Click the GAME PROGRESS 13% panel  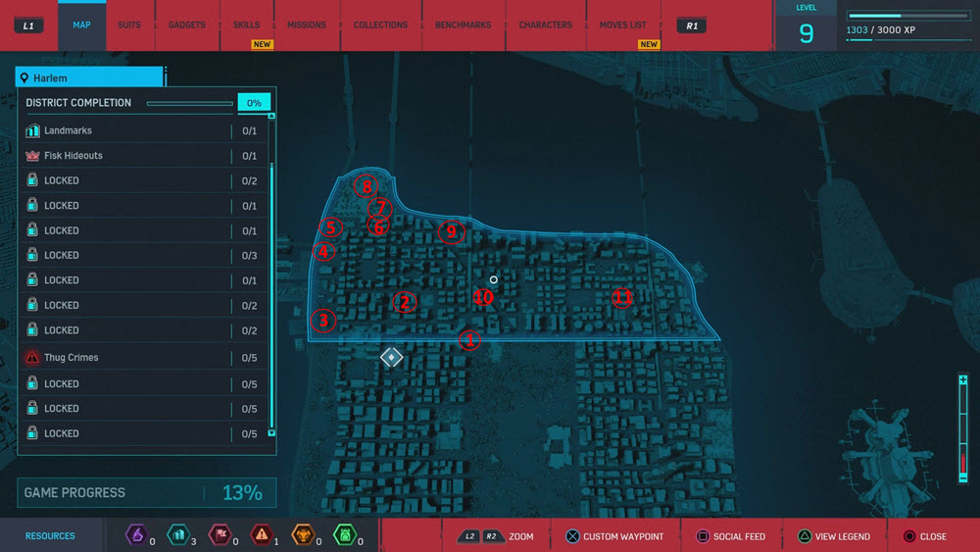(147, 492)
